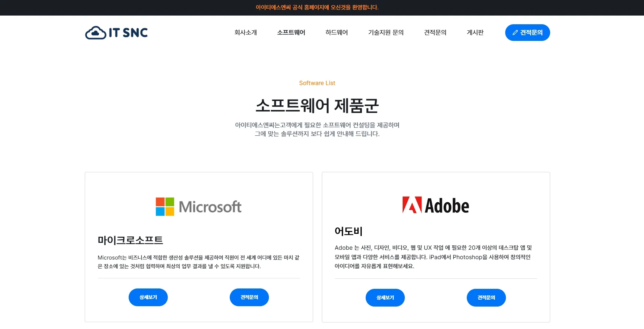Open the 회사소개 menu

point(246,33)
